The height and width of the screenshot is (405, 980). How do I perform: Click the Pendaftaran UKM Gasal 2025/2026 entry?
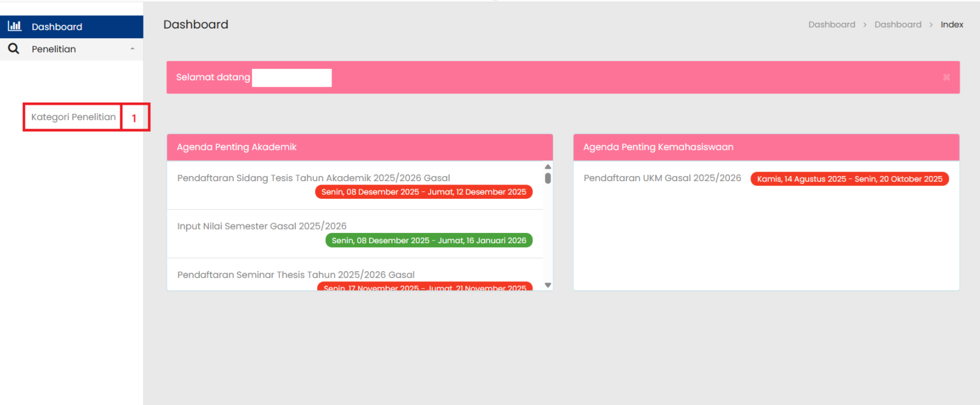coord(662,178)
